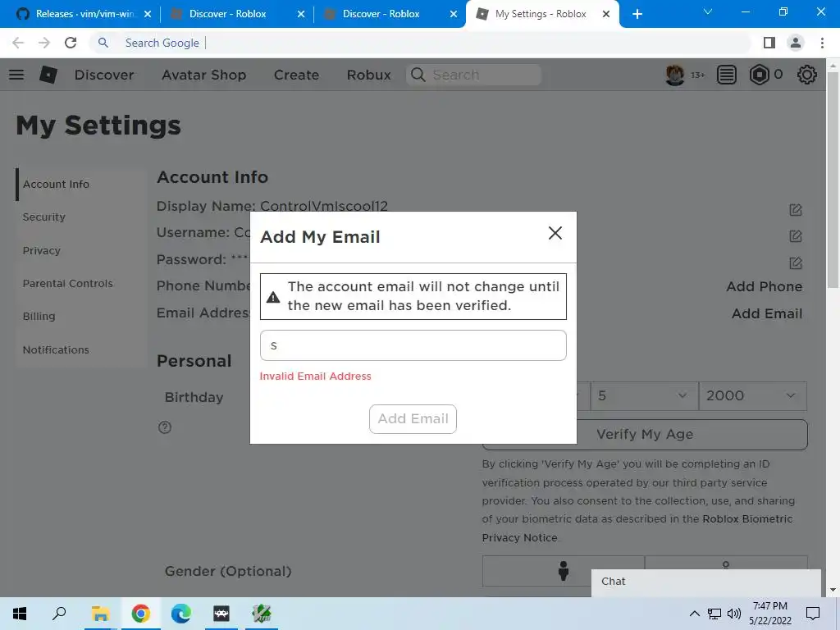The width and height of the screenshot is (840, 630).
Task: Go to the Create nav link
Action: [x=296, y=75]
